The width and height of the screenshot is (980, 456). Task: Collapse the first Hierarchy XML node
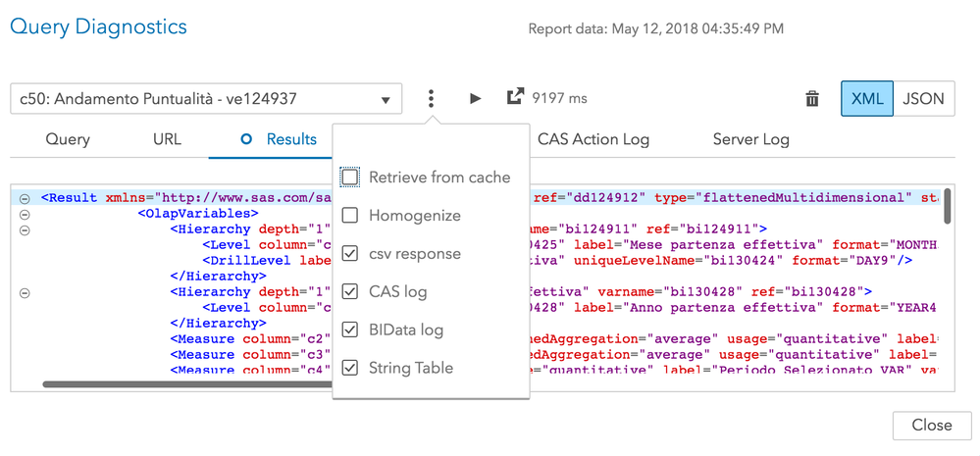coord(26,230)
